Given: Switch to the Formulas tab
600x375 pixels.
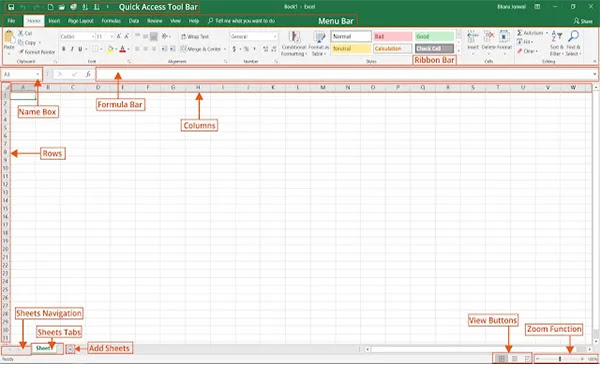Looking at the screenshot, I should click(x=111, y=21).
